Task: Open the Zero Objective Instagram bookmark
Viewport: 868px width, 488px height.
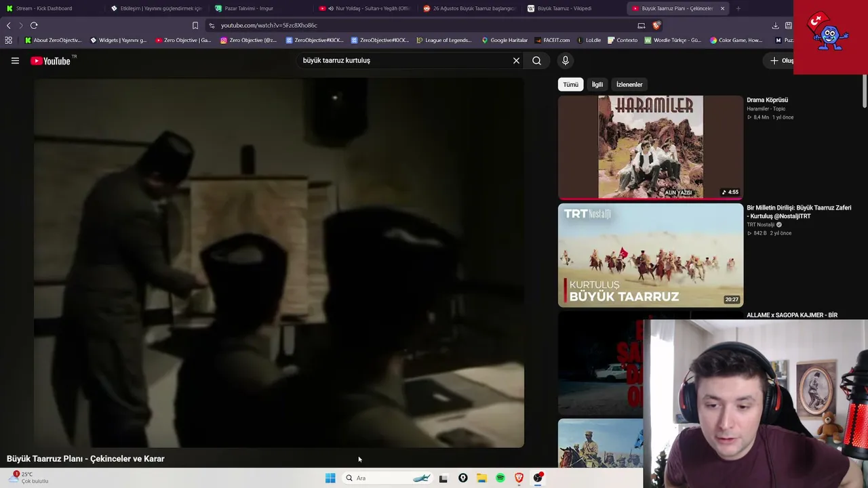Action: [248, 40]
